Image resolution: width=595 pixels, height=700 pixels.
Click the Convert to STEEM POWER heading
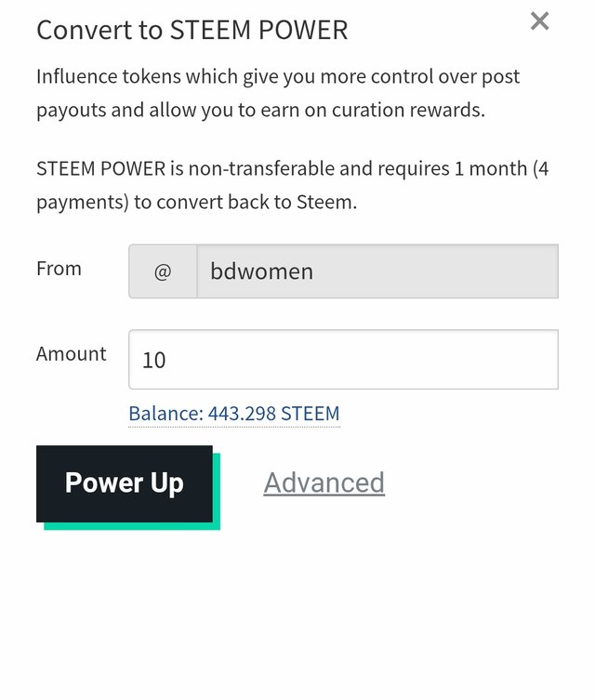point(192,31)
